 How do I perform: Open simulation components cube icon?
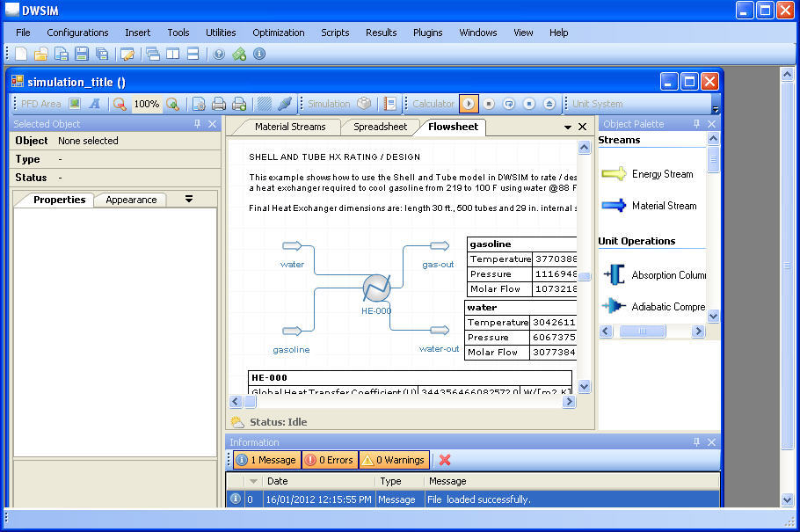pyautogui.click(x=364, y=104)
